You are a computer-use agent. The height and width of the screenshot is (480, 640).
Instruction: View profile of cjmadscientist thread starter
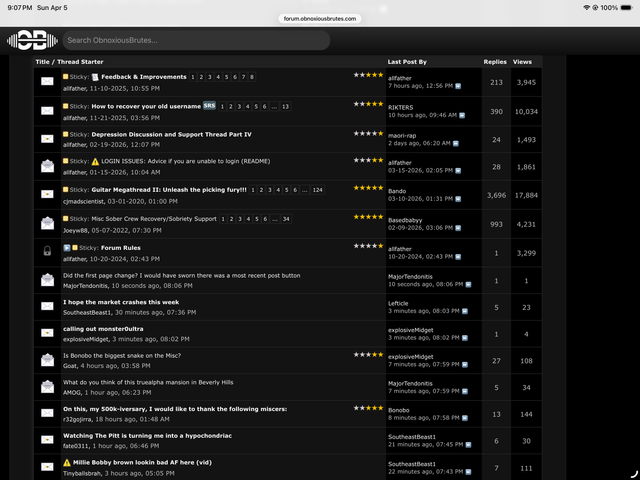pyautogui.click(x=84, y=201)
